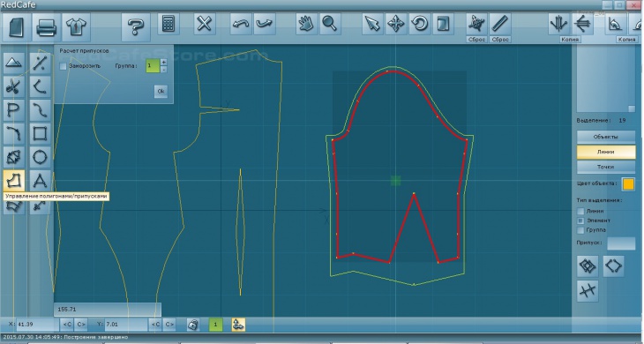Select the scissors cut tool

14,86
